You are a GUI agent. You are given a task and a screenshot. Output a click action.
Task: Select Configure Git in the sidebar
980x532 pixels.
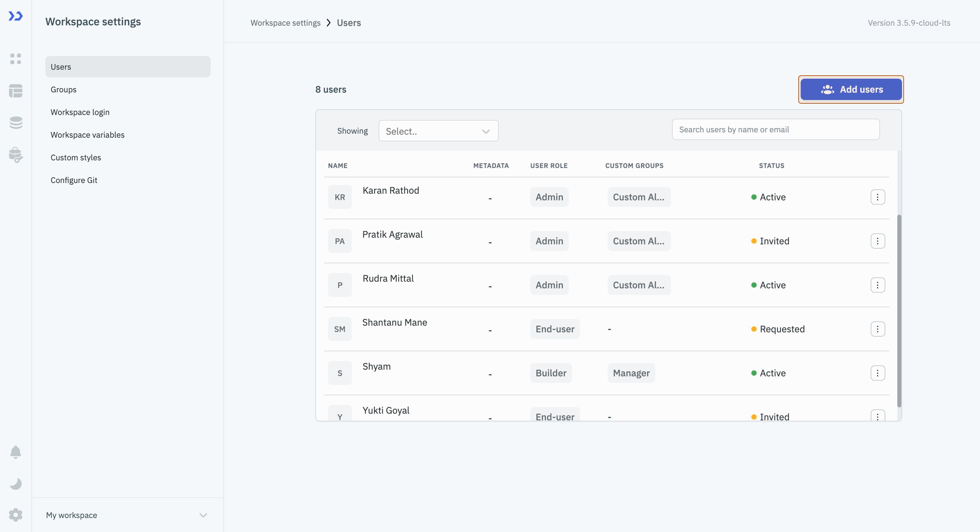74,180
